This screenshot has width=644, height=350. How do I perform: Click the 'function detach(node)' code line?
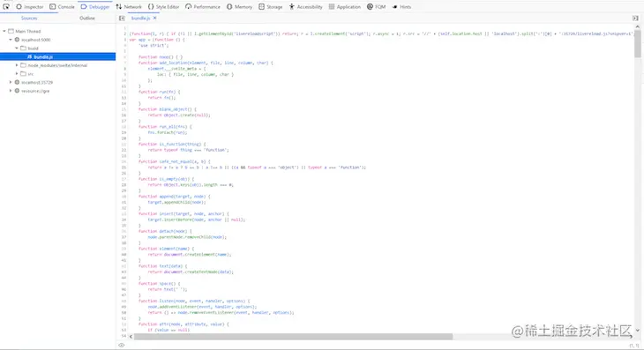(165, 231)
